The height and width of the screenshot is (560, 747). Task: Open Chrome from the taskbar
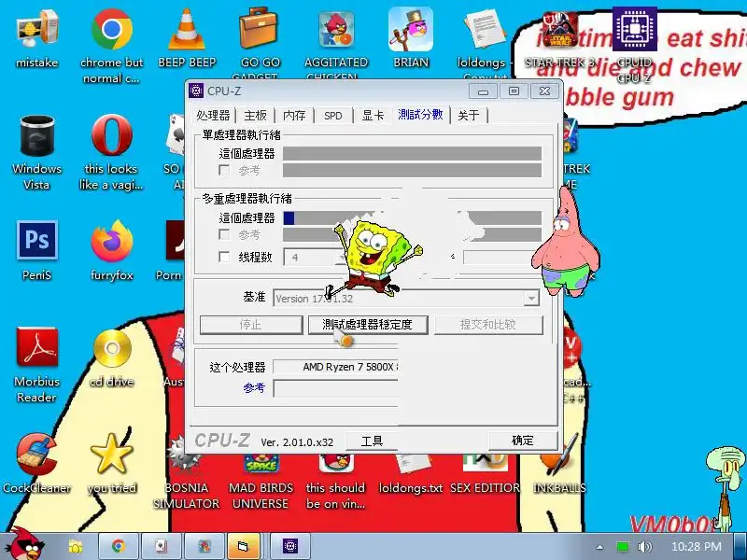119,546
